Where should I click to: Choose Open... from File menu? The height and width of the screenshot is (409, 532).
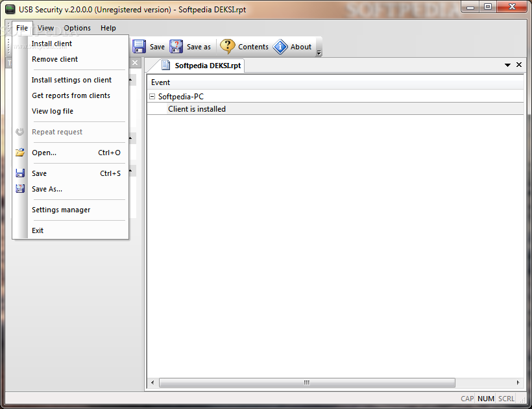pos(70,153)
